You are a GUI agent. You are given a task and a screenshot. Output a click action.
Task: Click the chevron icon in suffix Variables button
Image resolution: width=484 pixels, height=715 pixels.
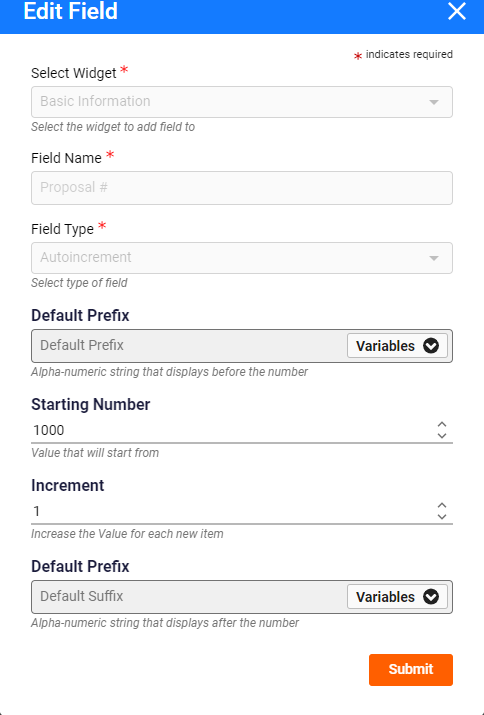(x=431, y=597)
